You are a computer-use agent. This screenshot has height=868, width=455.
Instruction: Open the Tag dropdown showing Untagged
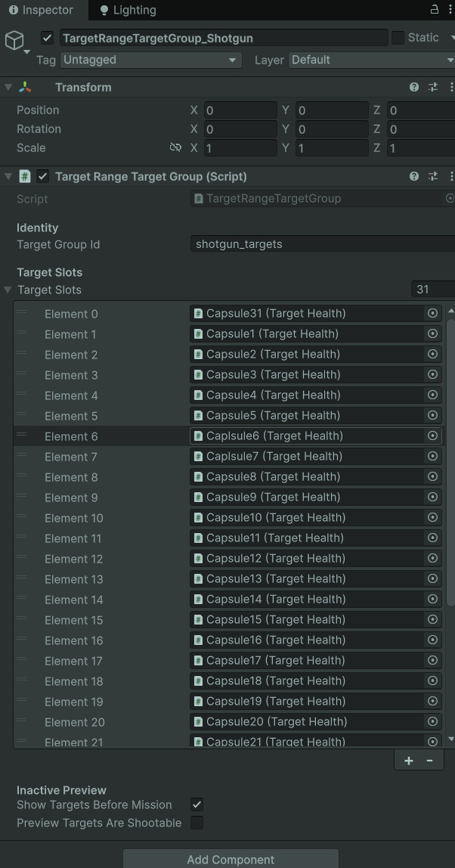pyautogui.click(x=151, y=60)
